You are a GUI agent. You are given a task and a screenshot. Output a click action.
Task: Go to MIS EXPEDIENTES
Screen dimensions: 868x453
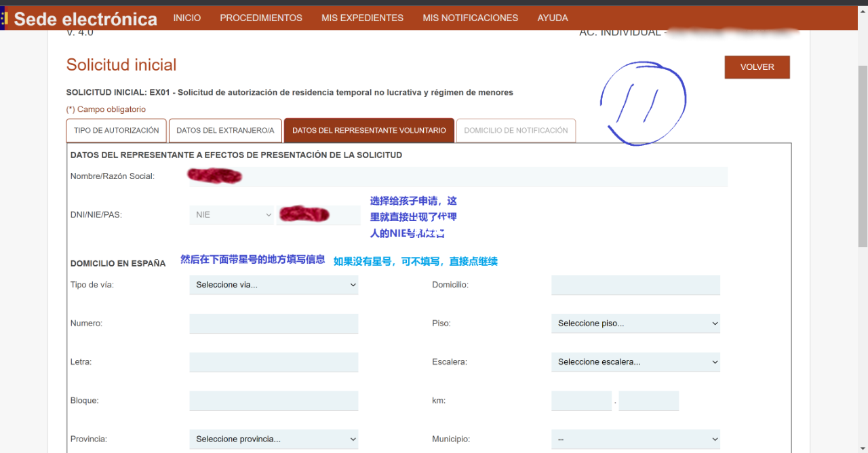click(362, 18)
